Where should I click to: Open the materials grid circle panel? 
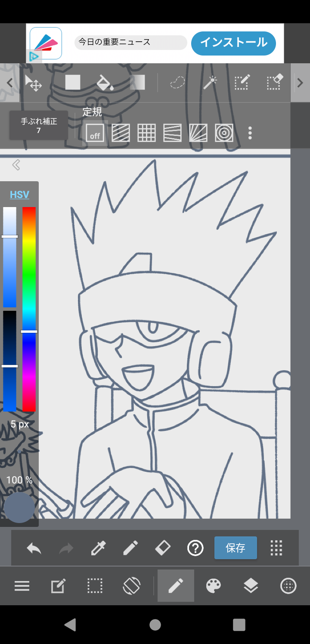pyautogui.click(x=288, y=586)
